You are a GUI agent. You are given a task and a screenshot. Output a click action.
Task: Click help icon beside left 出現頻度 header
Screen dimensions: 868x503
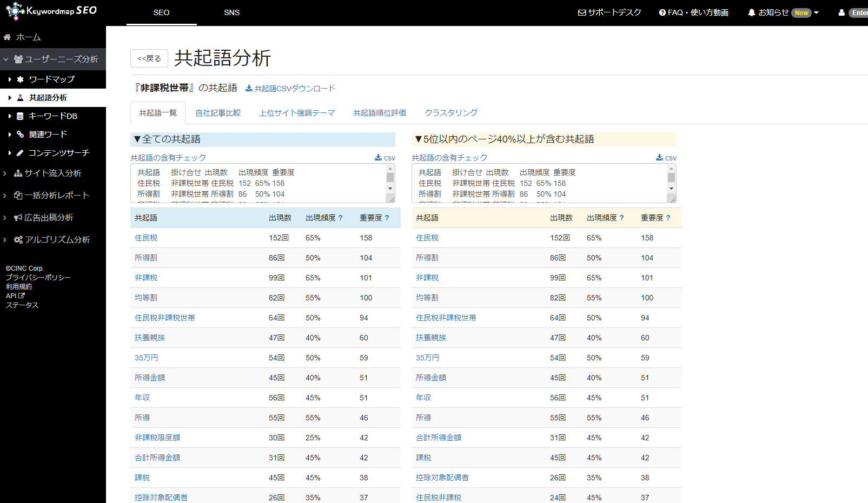point(341,218)
